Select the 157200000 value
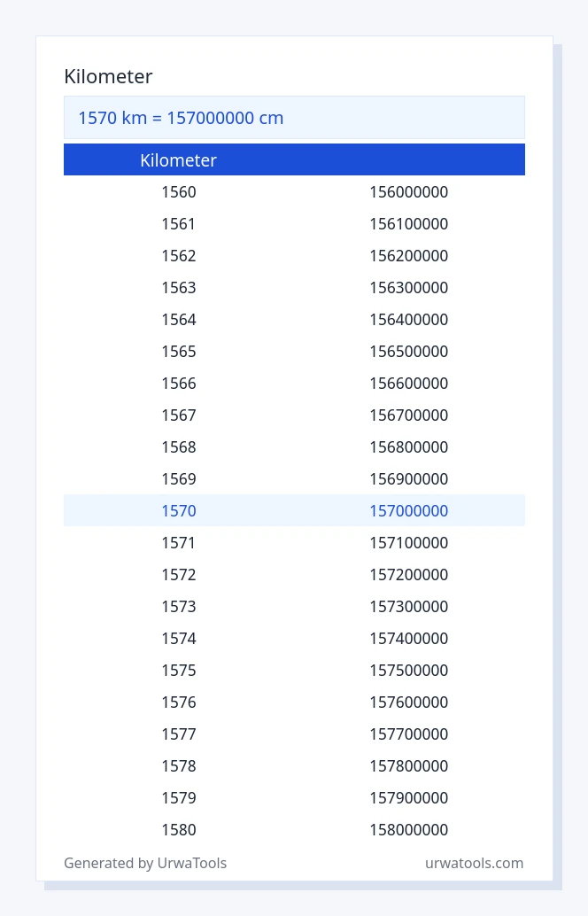588x916 pixels. [x=409, y=574]
